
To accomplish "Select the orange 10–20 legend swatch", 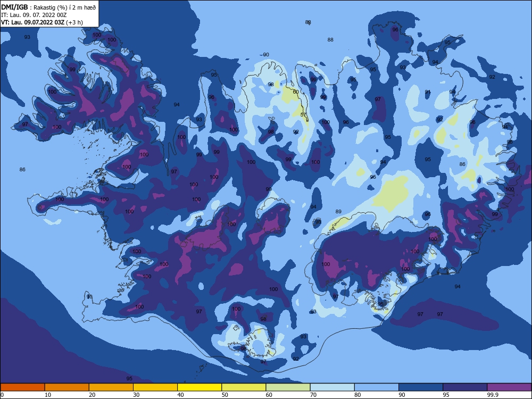I will 67,387.
